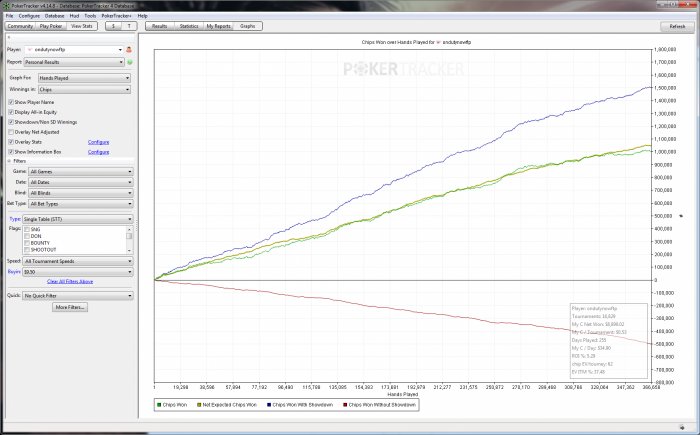Screen dimensions: 700x435
Task: Select the $ cash games button
Action: pyautogui.click(x=113, y=26)
